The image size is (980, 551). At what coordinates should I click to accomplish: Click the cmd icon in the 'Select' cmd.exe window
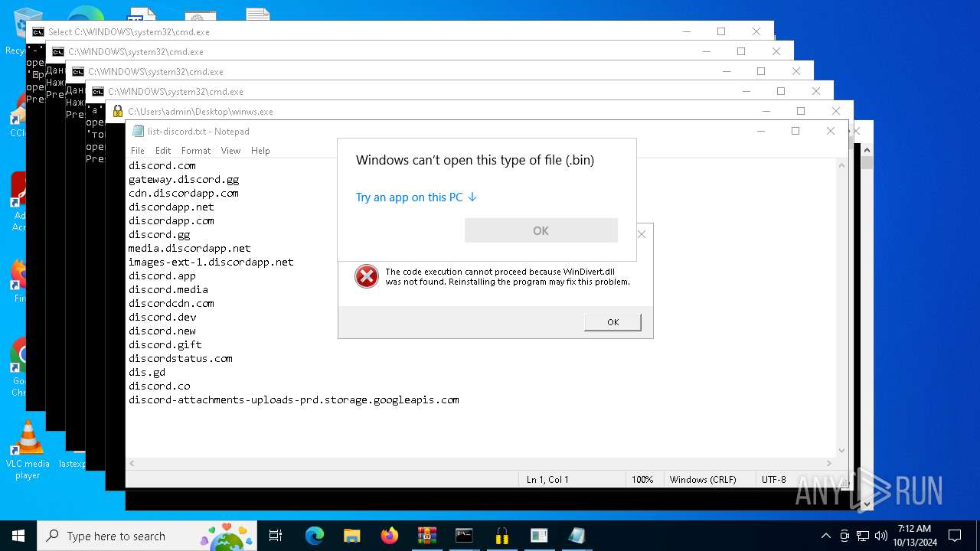[38, 31]
